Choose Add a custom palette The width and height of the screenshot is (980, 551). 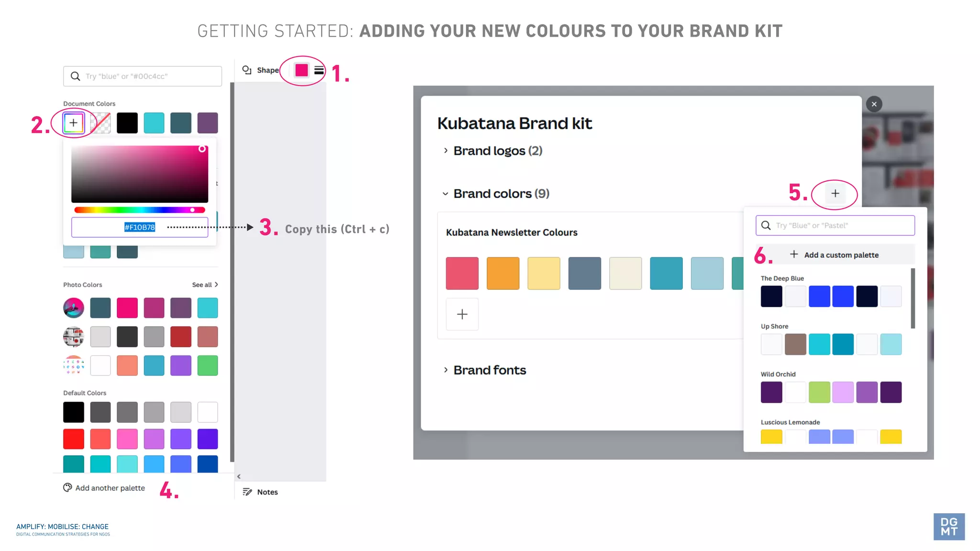(835, 254)
